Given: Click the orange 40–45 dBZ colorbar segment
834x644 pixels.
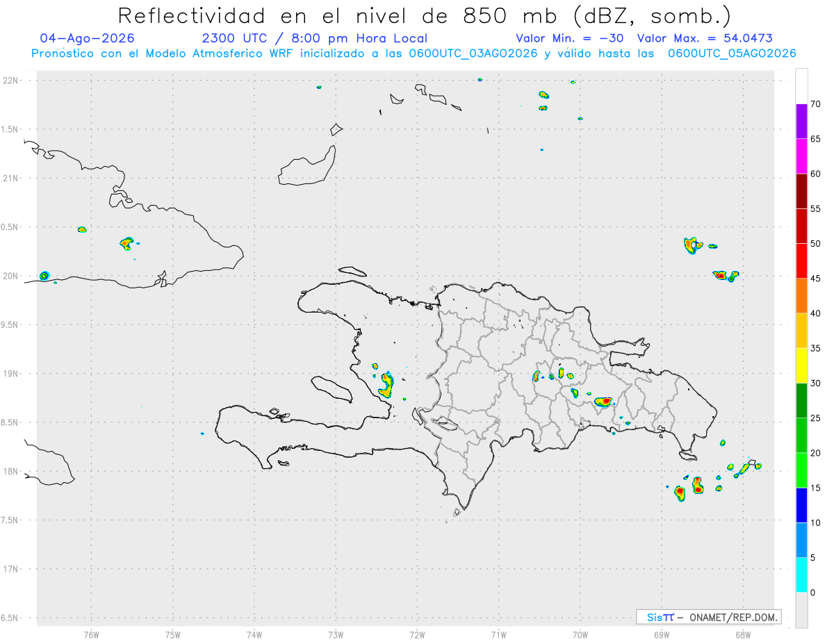Looking at the screenshot, I should click(801, 296).
